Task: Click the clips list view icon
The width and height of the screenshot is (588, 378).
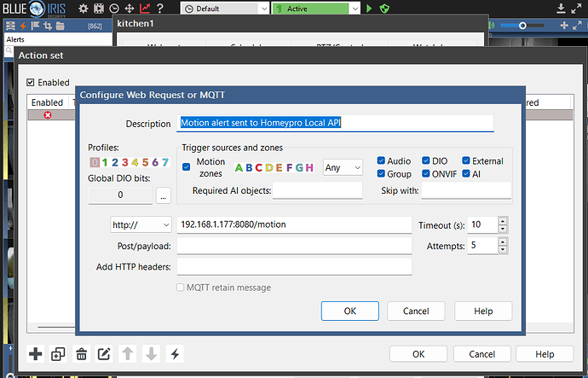Action: 10,26
